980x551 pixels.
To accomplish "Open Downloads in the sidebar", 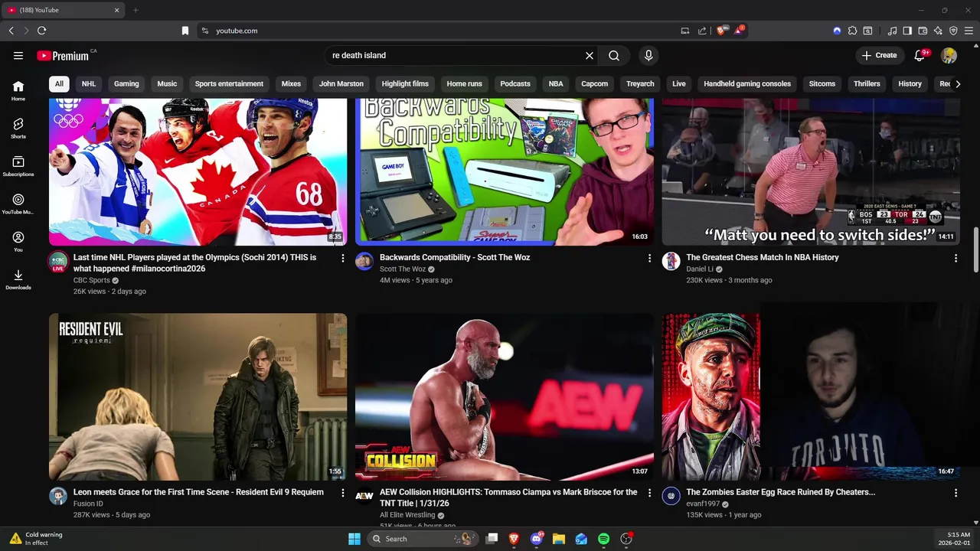I will tap(18, 279).
